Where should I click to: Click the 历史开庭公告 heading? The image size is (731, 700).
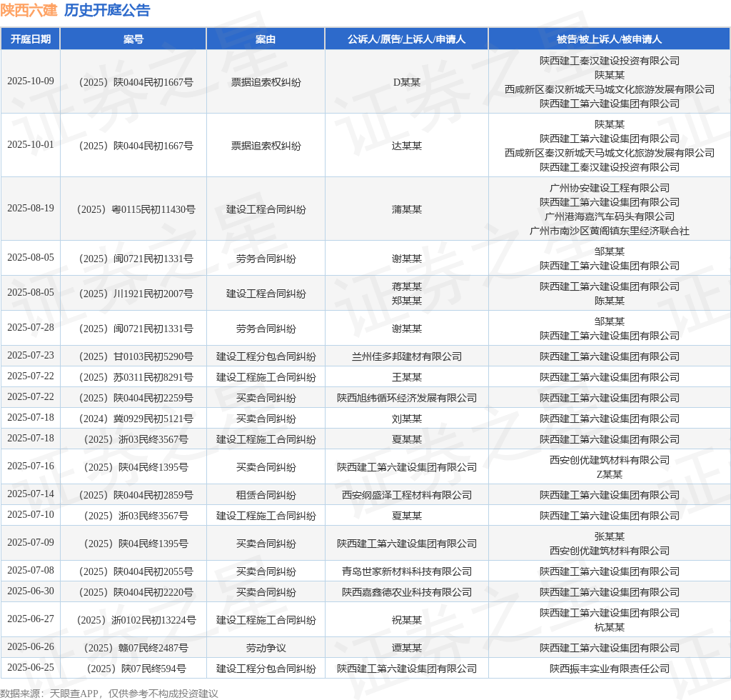(x=107, y=10)
